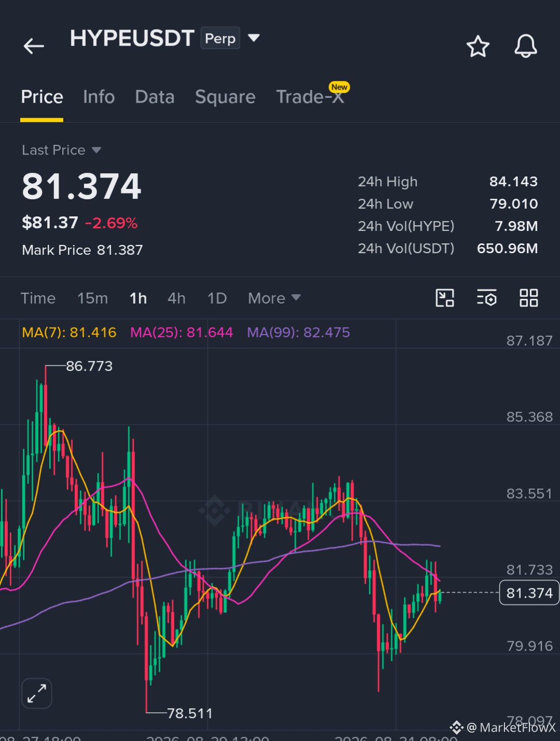
Task: Add HYPEUSDT to favorites with the star
Action: (477, 46)
